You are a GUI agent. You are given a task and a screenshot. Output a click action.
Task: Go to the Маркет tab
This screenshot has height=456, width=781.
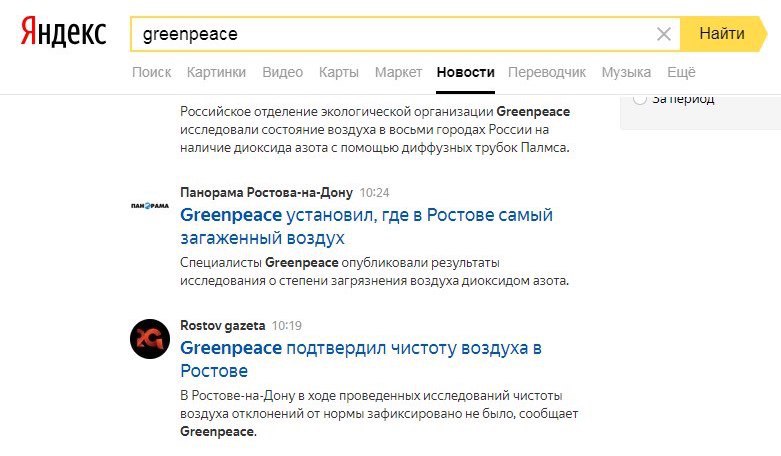click(x=398, y=72)
